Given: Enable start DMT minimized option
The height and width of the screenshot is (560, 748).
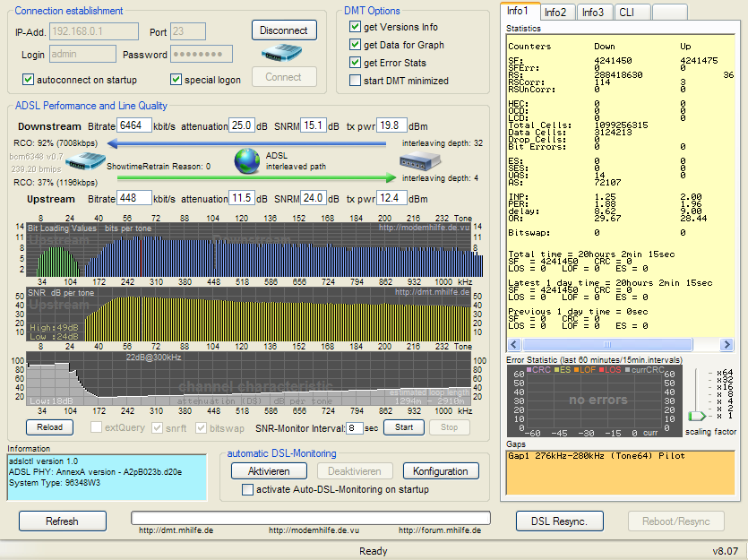Looking at the screenshot, I should [355, 81].
